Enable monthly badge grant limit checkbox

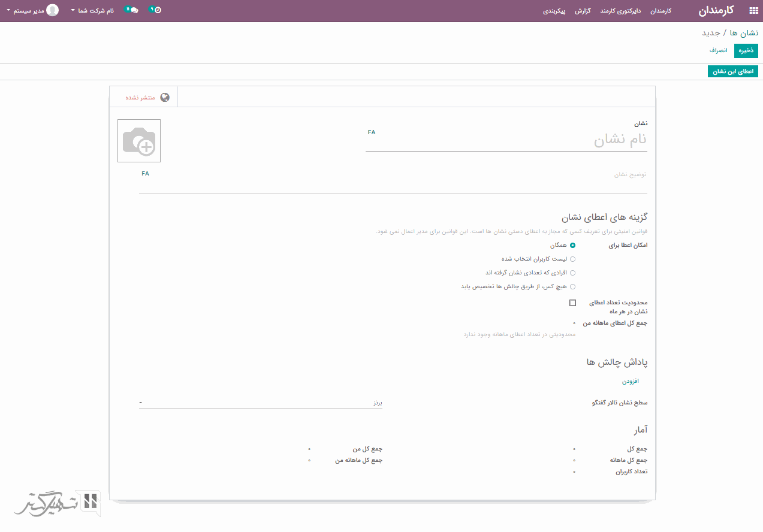[x=572, y=303]
